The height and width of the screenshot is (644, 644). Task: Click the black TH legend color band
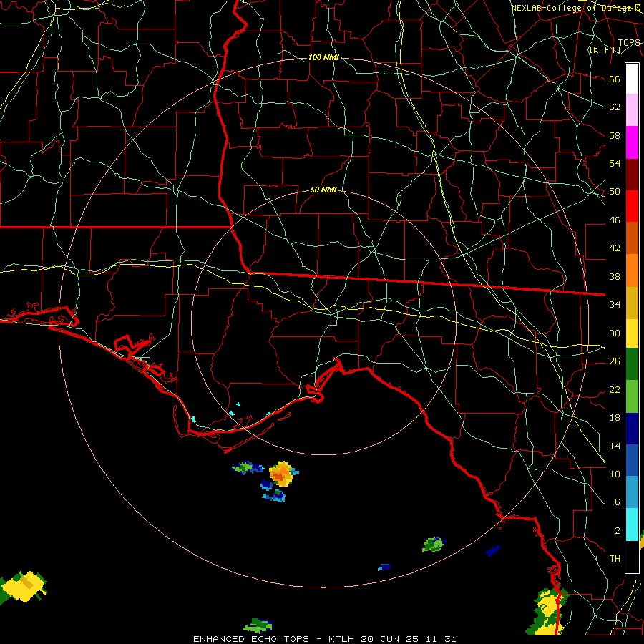tap(632, 557)
